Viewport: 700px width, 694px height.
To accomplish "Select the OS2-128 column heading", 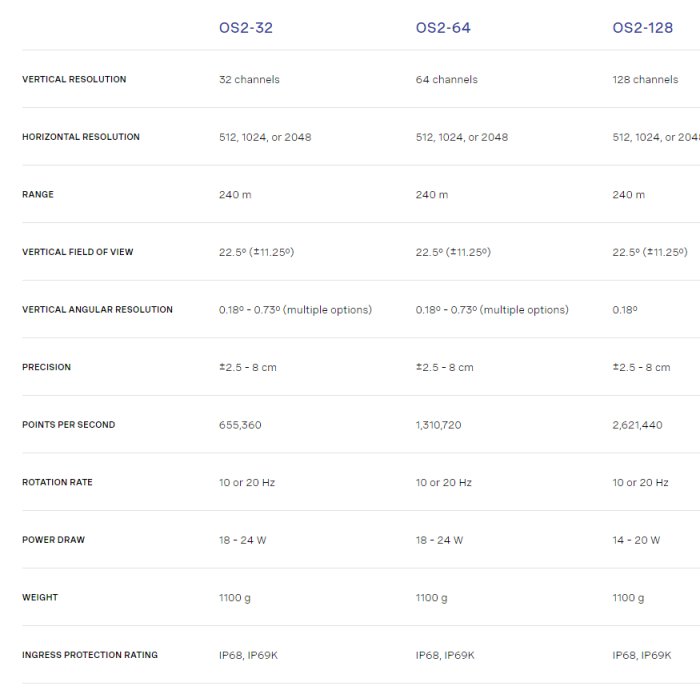I will [x=644, y=28].
